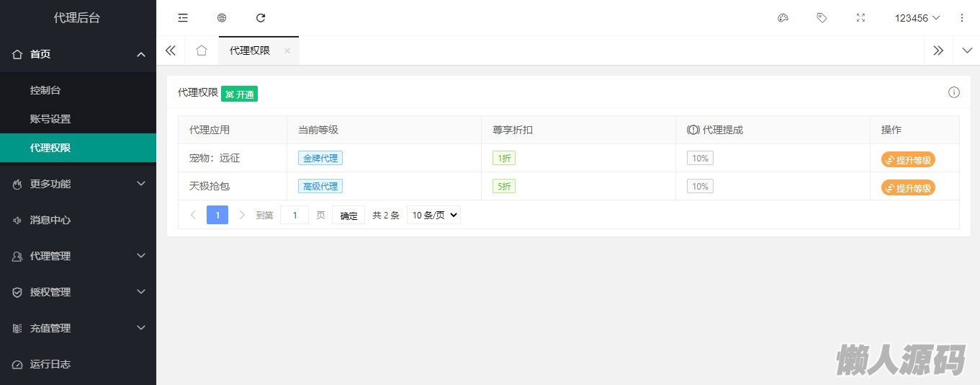Click the green 开通 button
This screenshot has width=980, height=385.
[x=239, y=94]
